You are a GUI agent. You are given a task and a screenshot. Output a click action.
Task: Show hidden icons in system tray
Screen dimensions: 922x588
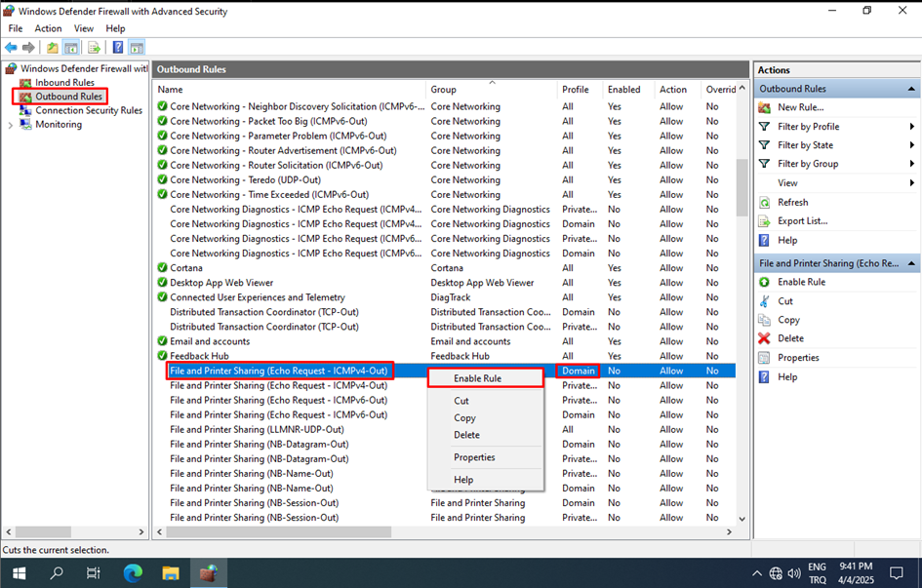pyautogui.click(x=757, y=573)
